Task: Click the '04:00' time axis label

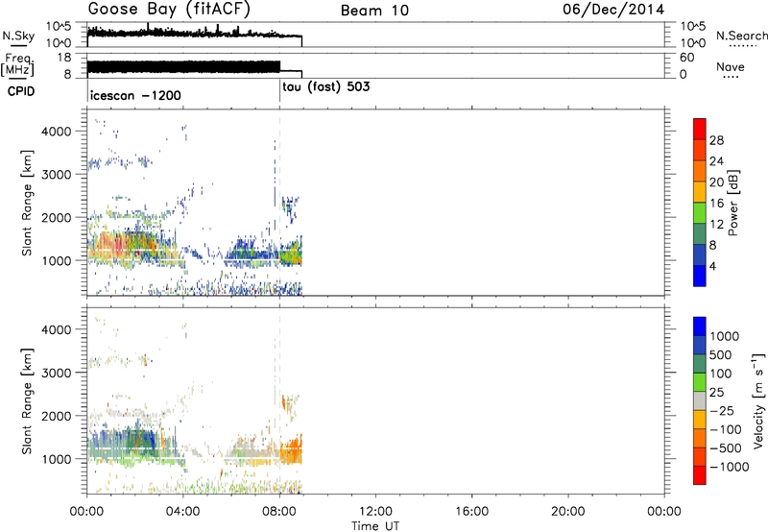Action: 182,512
